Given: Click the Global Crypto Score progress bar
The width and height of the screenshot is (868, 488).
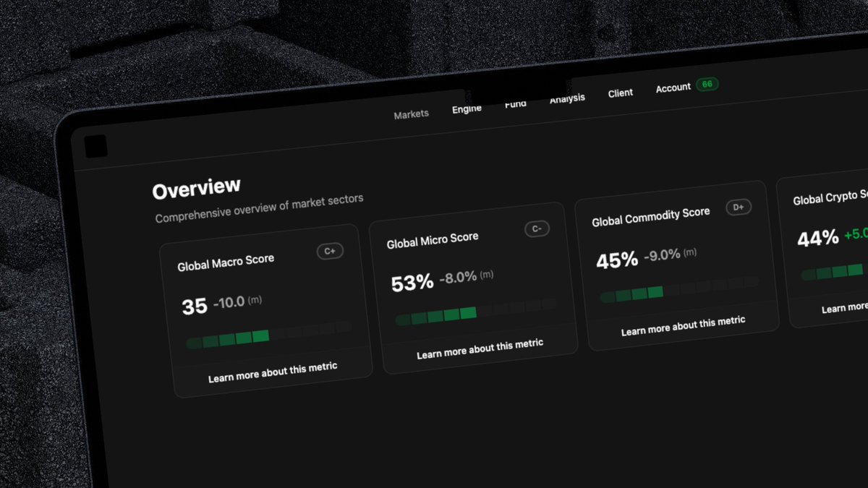Looking at the screenshot, I should point(834,272).
